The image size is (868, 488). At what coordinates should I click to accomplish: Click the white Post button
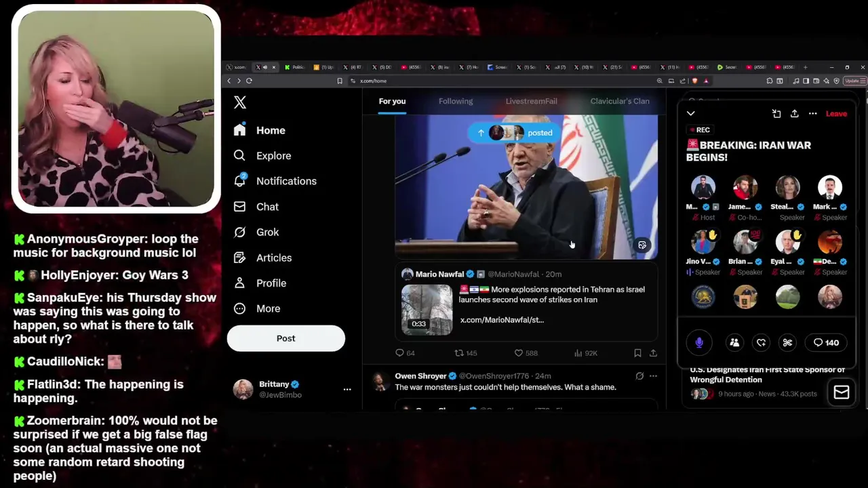[x=286, y=338]
